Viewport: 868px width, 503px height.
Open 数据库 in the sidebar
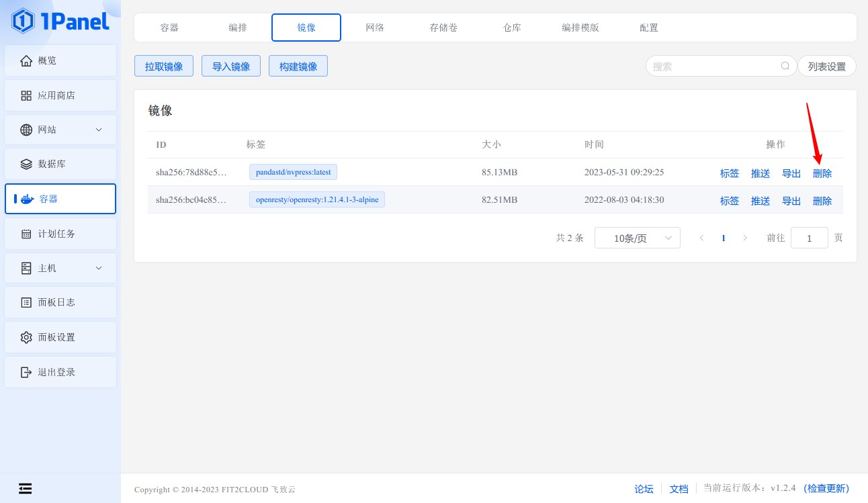point(60,164)
